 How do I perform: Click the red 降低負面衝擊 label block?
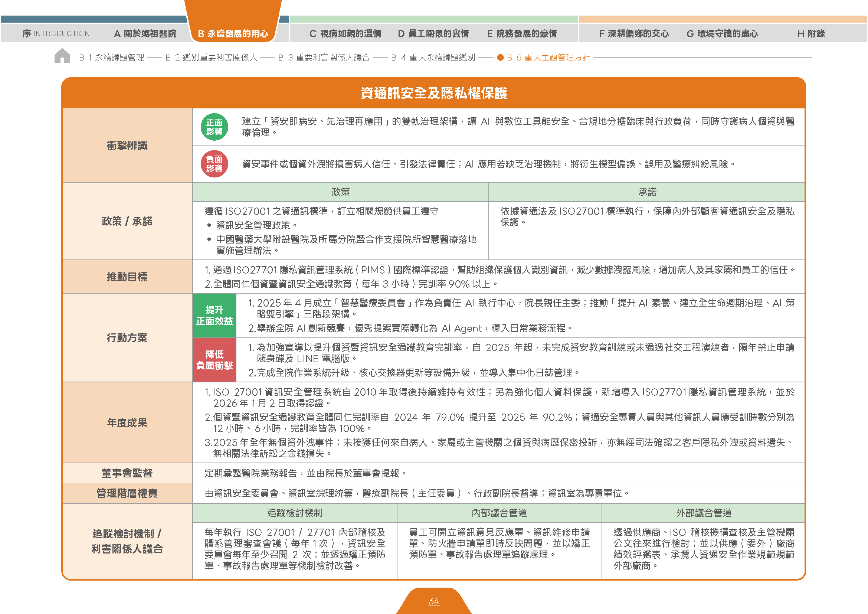tap(214, 360)
